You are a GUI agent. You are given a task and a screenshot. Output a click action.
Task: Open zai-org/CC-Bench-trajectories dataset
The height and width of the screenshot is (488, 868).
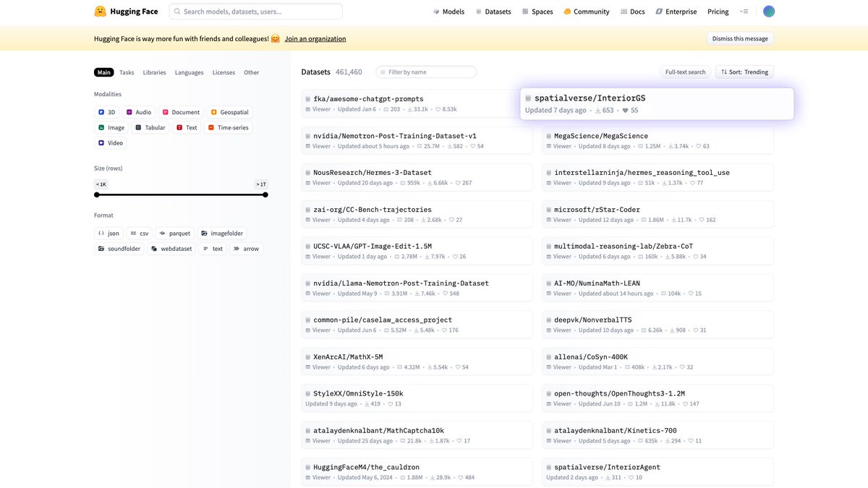pyautogui.click(x=417, y=214)
